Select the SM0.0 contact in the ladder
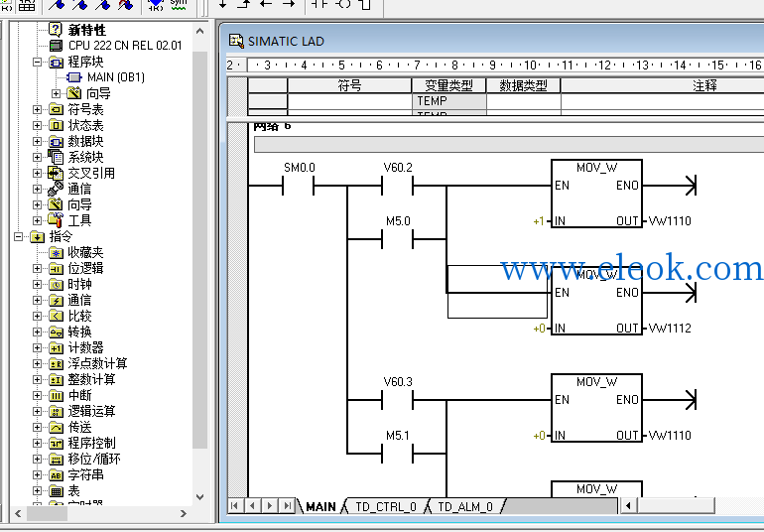764x532 pixels. (299, 186)
